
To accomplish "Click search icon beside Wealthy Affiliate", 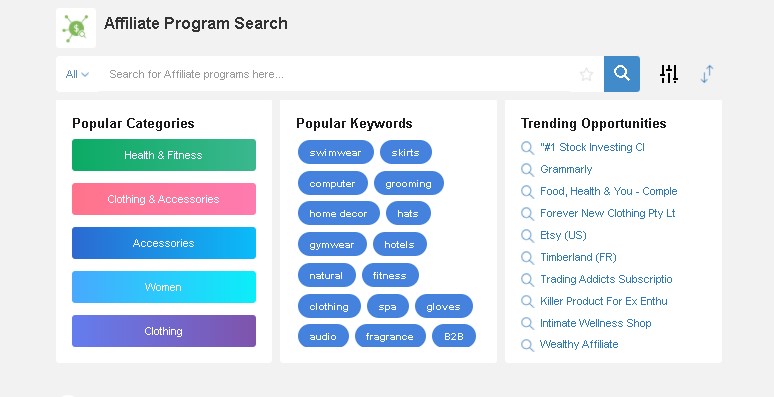I will pyautogui.click(x=527, y=345).
